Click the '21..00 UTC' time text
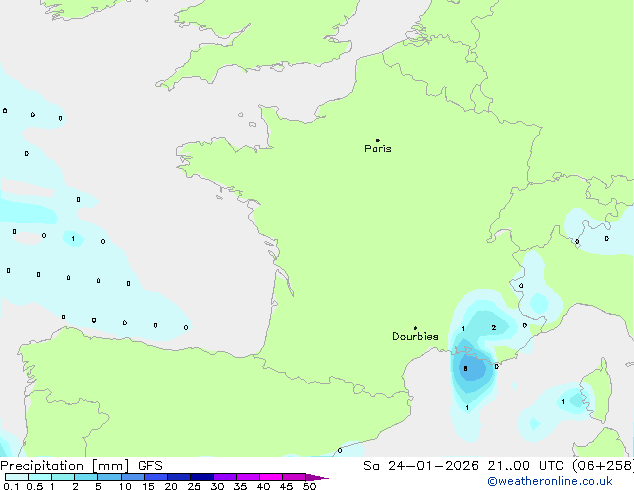 pyautogui.click(x=525, y=466)
